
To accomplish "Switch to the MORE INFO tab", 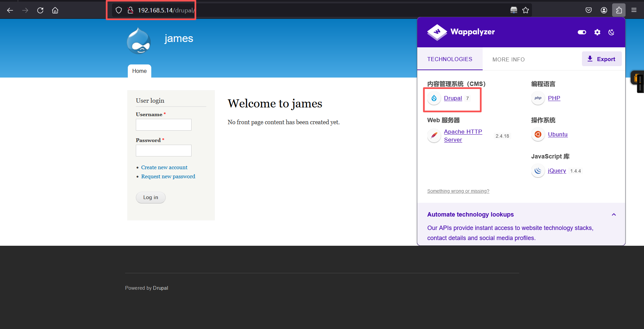I will (508, 59).
